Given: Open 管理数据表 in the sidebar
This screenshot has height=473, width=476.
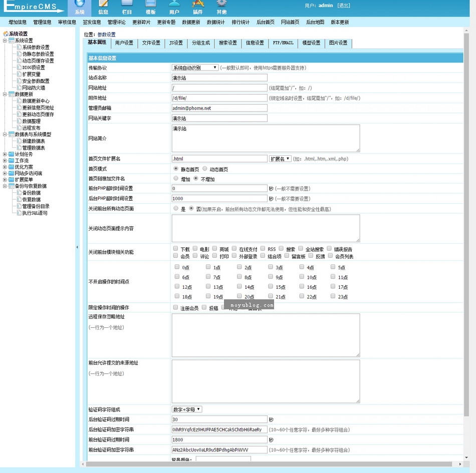Looking at the screenshot, I should tap(34, 148).
